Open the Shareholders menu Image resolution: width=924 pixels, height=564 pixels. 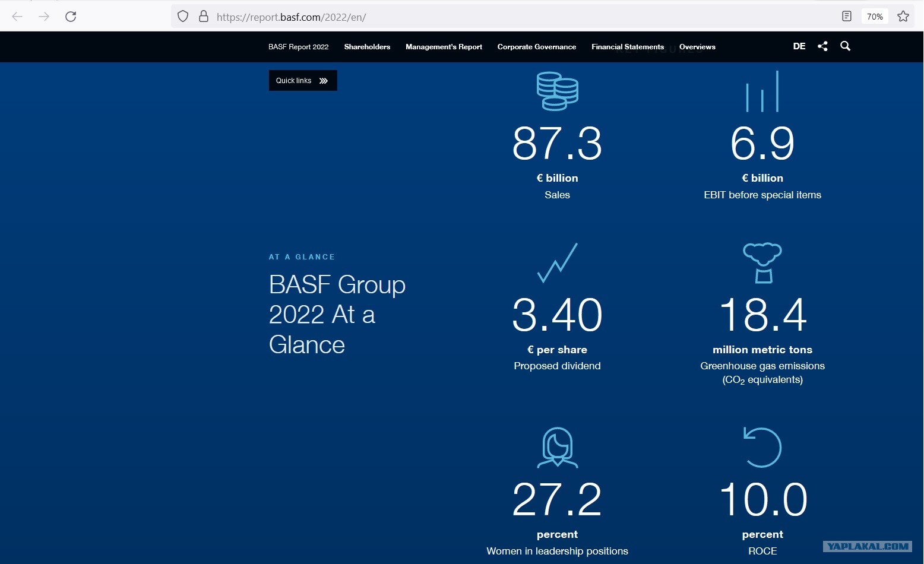click(368, 47)
